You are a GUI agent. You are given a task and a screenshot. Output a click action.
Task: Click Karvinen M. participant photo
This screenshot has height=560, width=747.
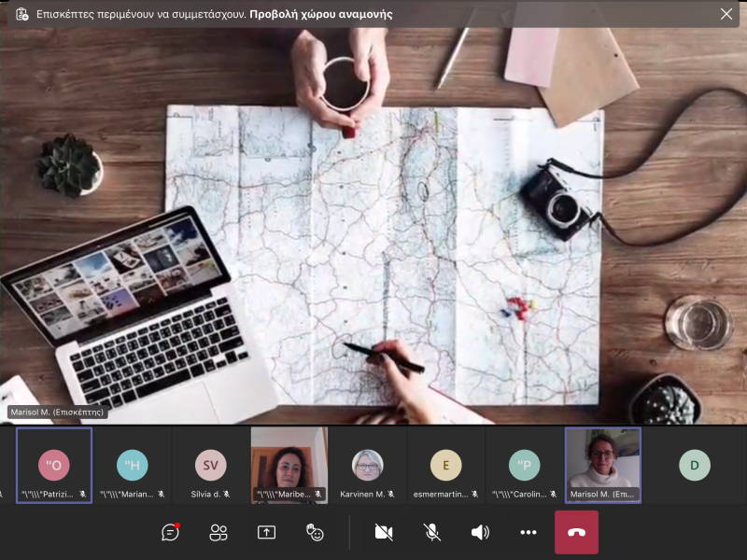pos(367,465)
